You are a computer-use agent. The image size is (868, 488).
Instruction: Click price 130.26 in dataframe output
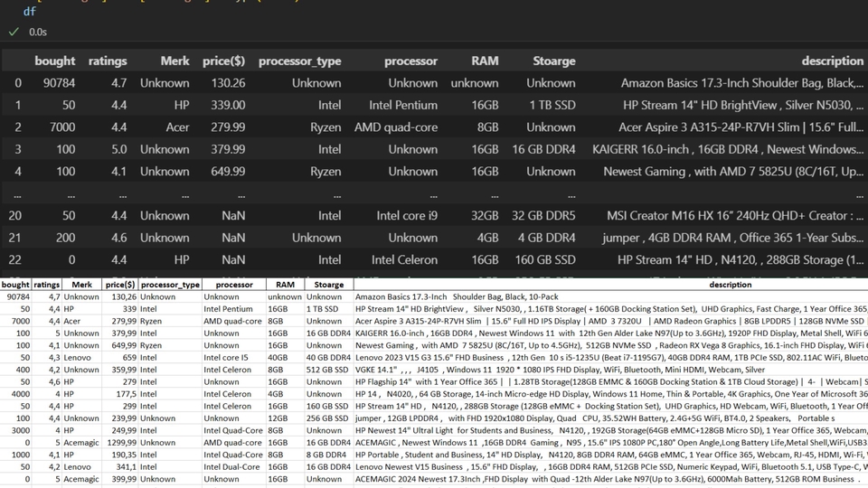pos(228,83)
